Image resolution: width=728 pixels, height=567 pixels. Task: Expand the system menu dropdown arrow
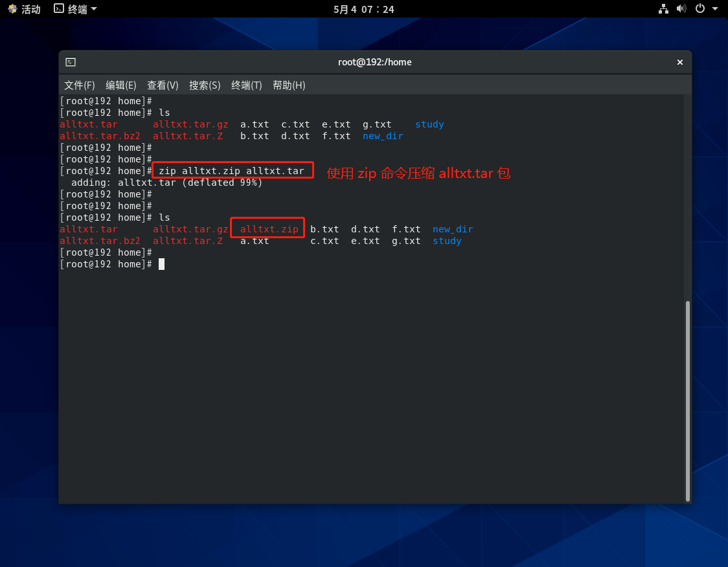pos(715,9)
